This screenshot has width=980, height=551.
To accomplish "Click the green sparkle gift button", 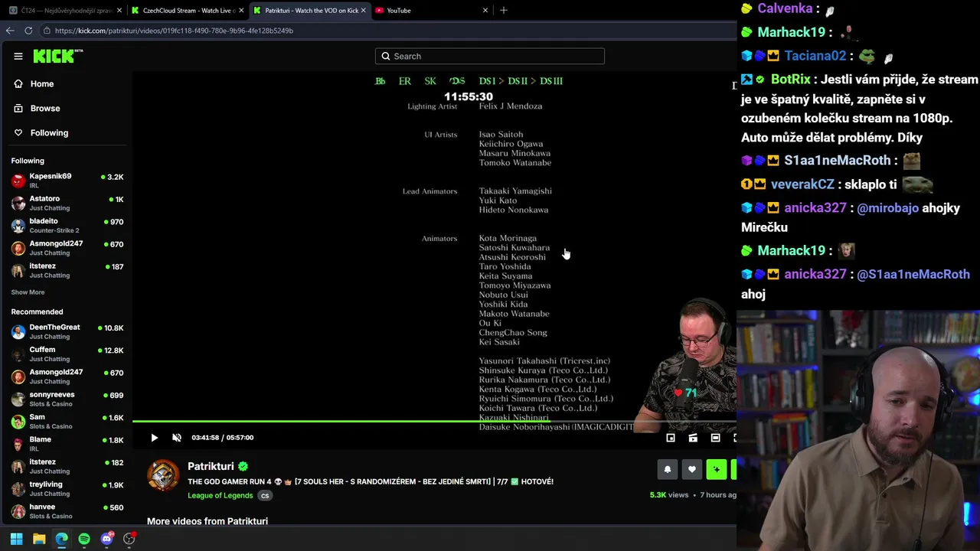I will tap(717, 469).
